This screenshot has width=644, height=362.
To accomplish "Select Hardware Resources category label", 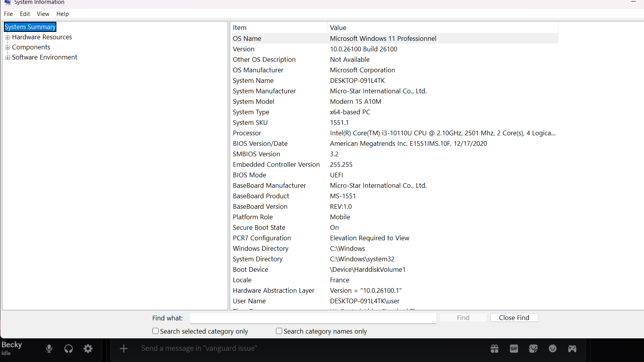I will 42,37.
